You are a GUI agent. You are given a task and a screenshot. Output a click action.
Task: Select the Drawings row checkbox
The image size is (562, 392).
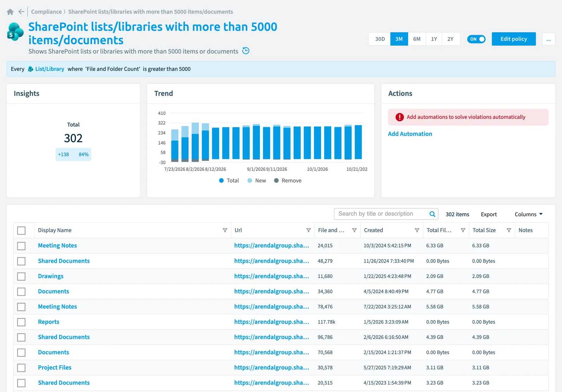pos(21,277)
